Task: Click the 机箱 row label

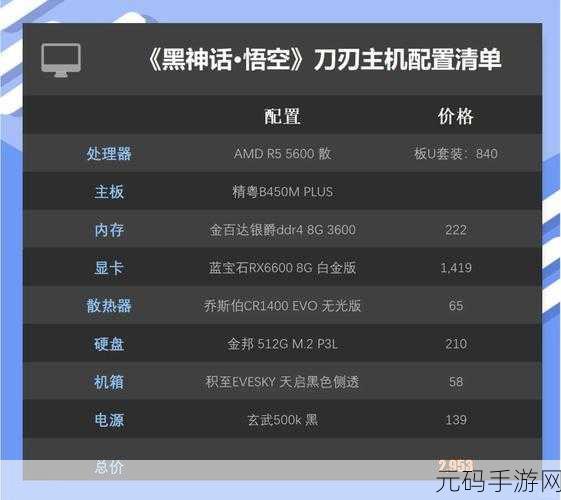Action: tap(109, 382)
